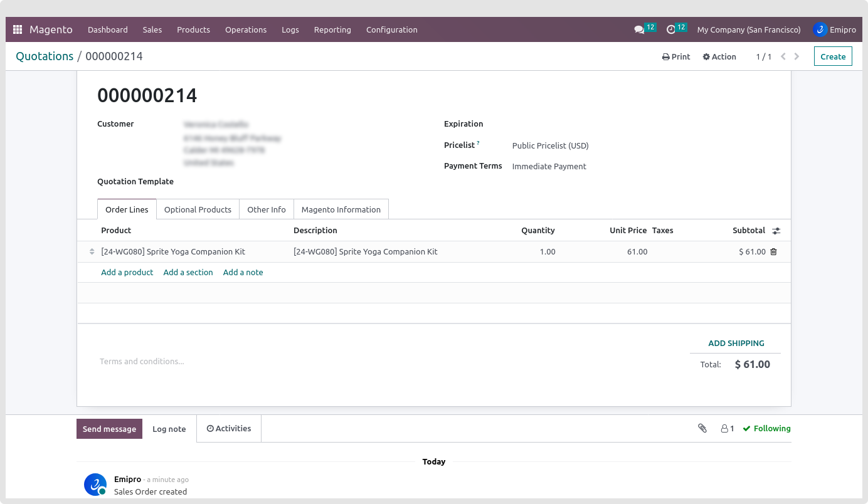Go to the previous record arrow

tap(783, 56)
